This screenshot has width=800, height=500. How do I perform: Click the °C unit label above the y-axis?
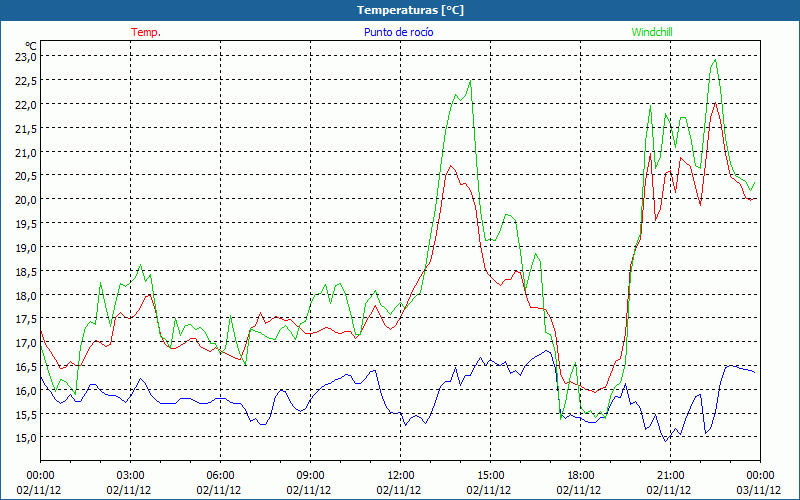(x=31, y=46)
